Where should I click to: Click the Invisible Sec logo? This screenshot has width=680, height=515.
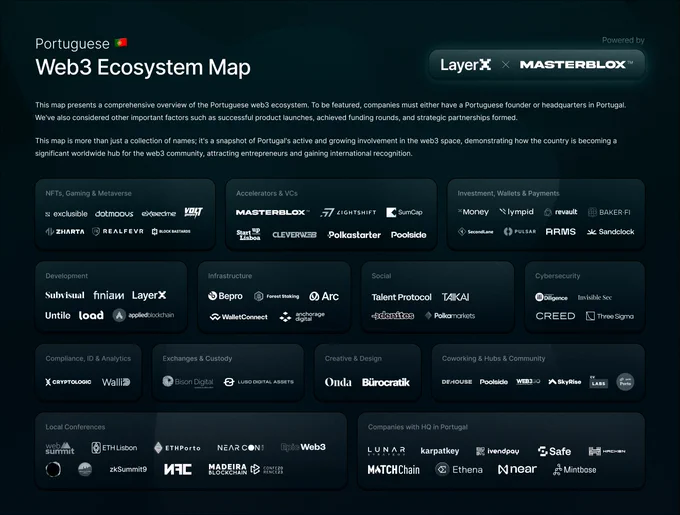(x=595, y=297)
